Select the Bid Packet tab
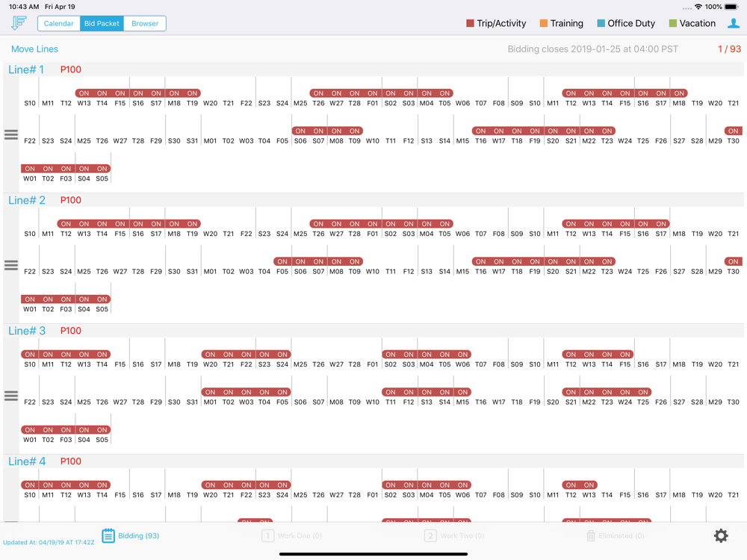Image resolution: width=747 pixels, height=560 pixels. pos(102,23)
